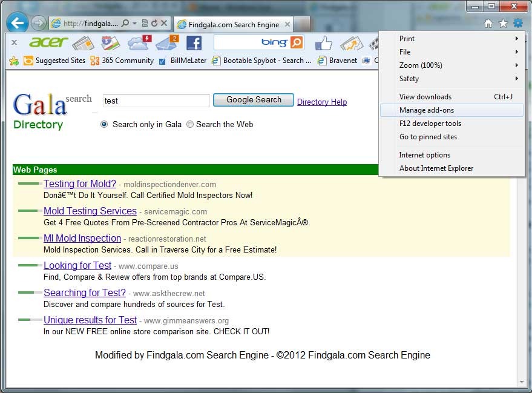Open 365 Community favorite
Image resolution: width=532 pixels, height=393 pixels.
pyautogui.click(x=122, y=61)
